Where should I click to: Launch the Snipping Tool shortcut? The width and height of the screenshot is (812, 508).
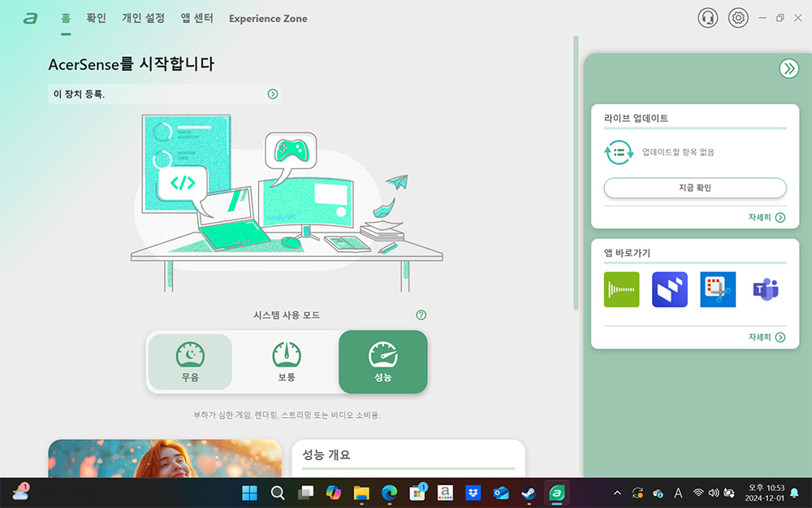pos(718,289)
